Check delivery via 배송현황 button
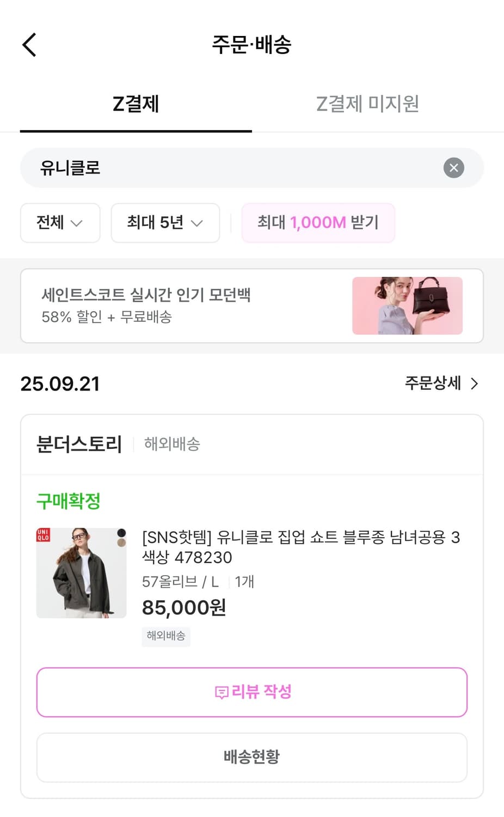This screenshot has width=504, height=817. tap(251, 757)
